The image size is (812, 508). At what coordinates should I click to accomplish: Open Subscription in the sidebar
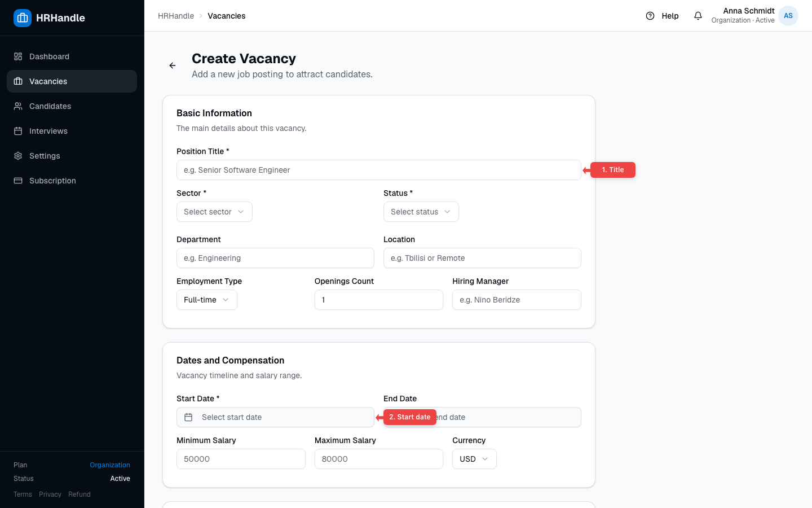tap(72, 181)
